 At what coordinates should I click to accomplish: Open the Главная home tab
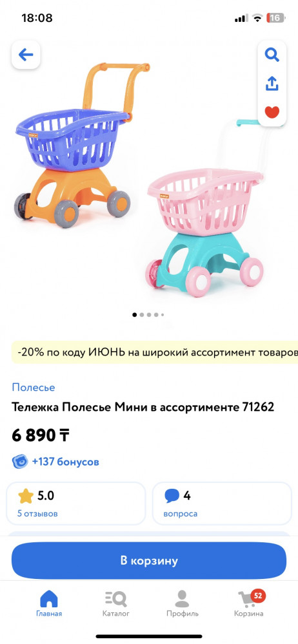pos(49,604)
